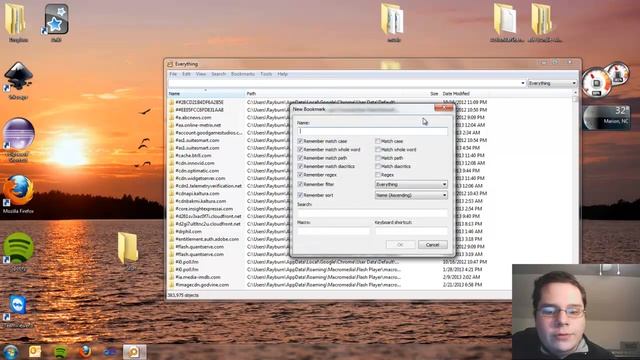Click the Everything magnifier taskbar button
This screenshot has height=360, width=640.
coord(134,351)
